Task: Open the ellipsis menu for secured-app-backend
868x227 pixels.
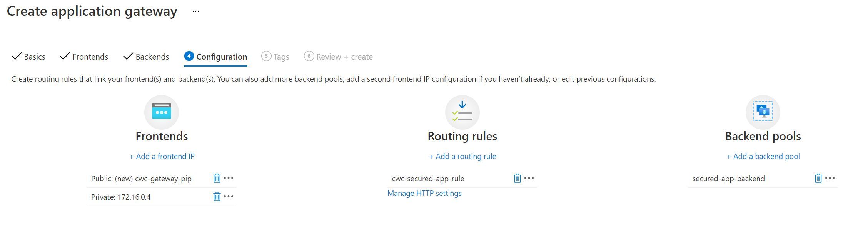Action: 830,178
